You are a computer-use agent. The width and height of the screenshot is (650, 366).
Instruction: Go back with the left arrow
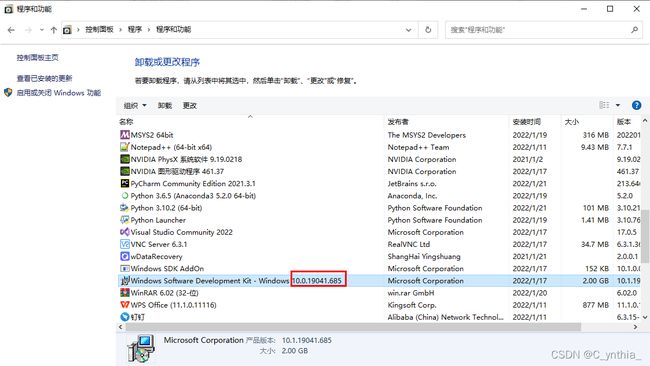11,30
